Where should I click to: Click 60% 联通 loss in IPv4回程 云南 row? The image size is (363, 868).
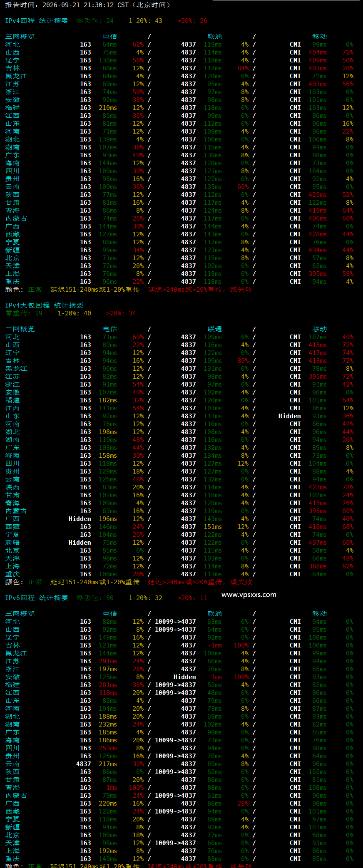point(243,187)
